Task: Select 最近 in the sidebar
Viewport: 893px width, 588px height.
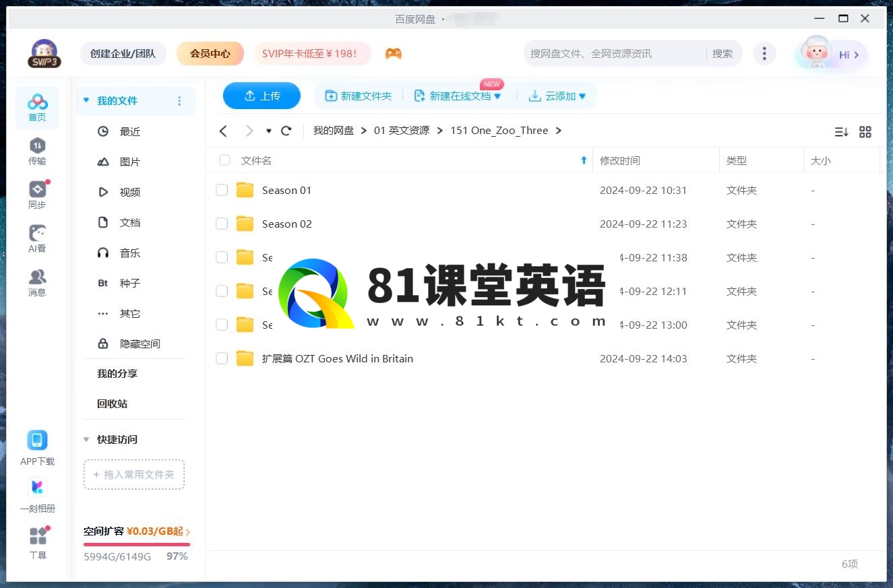Action: pyautogui.click(x=130, y=131)
